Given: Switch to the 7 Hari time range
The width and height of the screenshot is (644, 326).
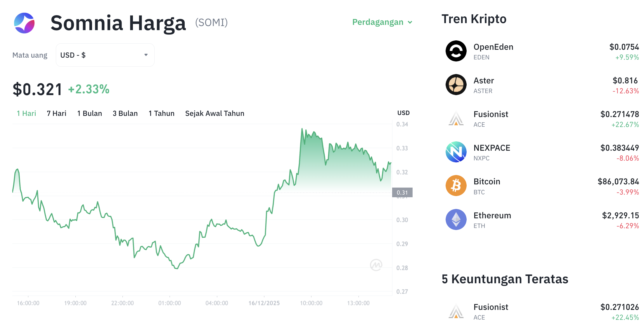Looking at the screenshot, I should click(56, 113).
